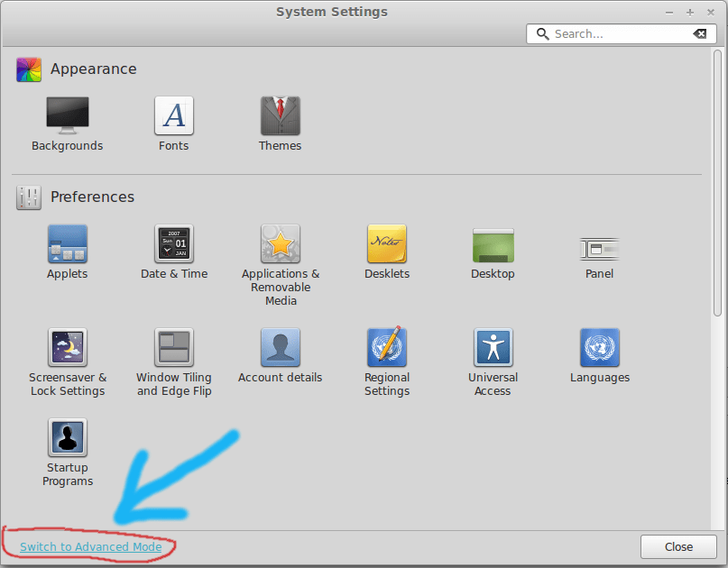Screen dimensions: 728x568
Task: Open the Startup Programs settings
Action: (67, 451)
